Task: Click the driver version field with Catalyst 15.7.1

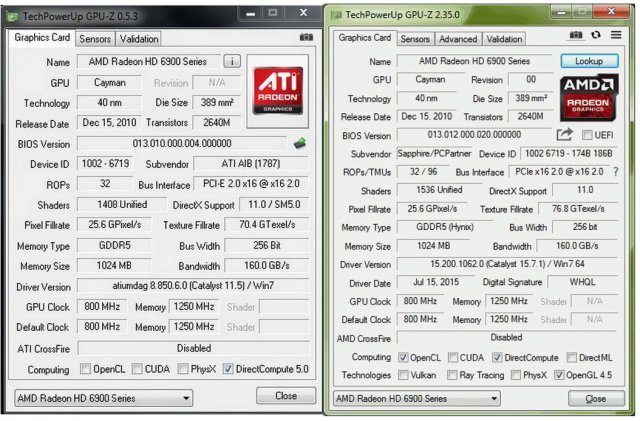Action: tap(507, 264)
